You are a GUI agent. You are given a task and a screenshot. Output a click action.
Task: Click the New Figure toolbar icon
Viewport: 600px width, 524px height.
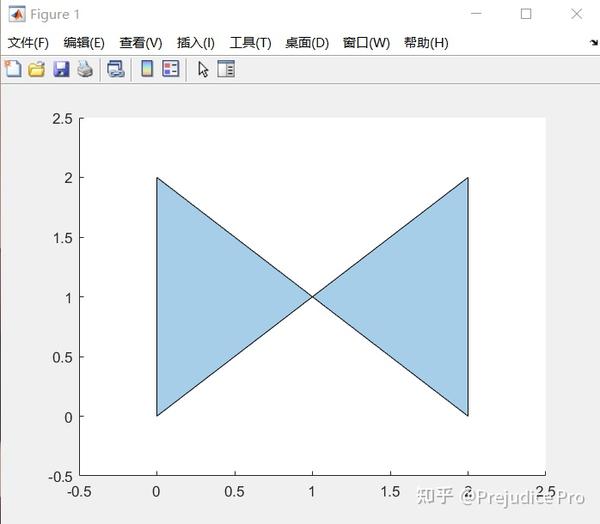[x=13, y=69]
